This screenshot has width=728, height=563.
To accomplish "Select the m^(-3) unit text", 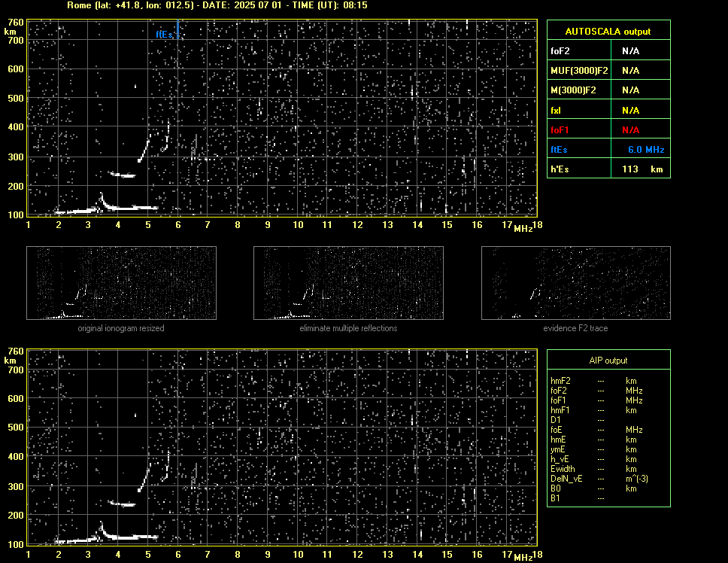I will coord(637,479).
